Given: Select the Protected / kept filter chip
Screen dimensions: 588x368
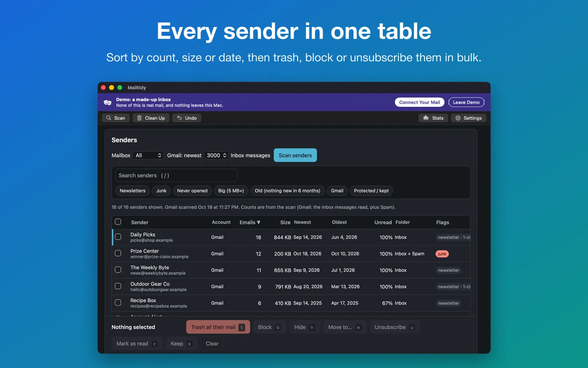Looking at the screenshot, I should 371,191.
